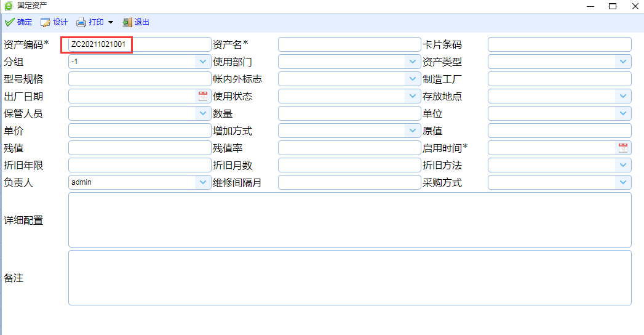Image resolution: width=644 pixels, height=335 pixels.
Task: Click into the 残值率 input field
Action: pos(349,148)
